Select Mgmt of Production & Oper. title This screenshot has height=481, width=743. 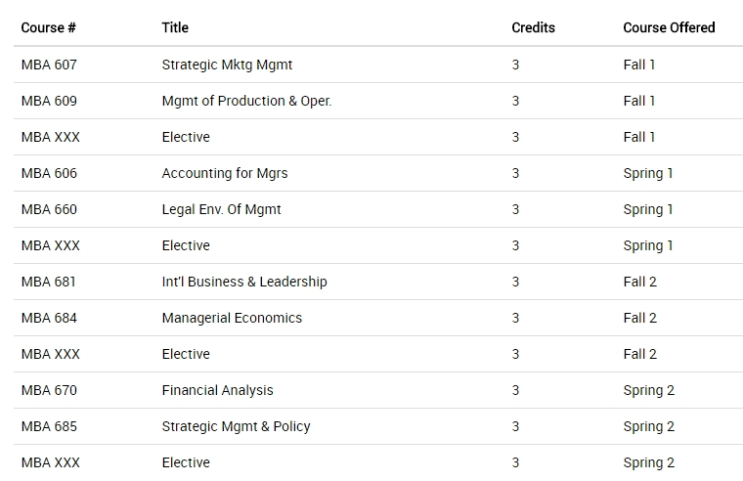tap(246, 101)
